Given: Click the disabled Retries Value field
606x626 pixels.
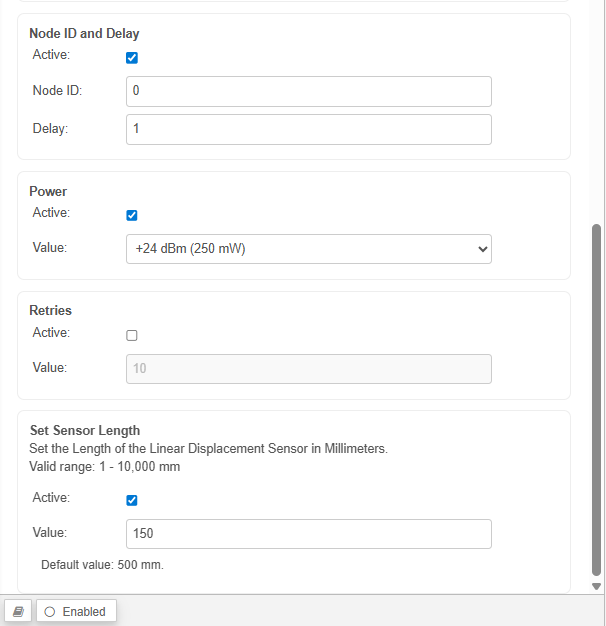Looking at the screenshot, I should tap(308, 368).
